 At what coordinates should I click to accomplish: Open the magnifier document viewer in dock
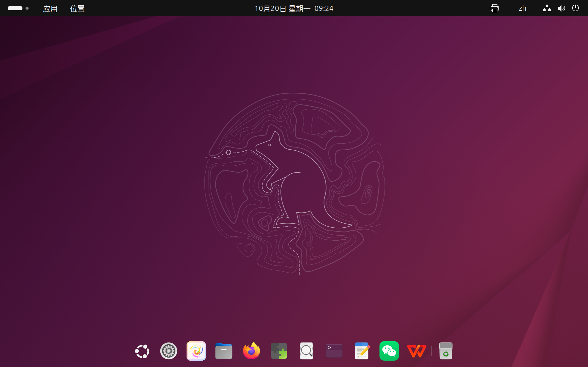(x=306, y=351)
